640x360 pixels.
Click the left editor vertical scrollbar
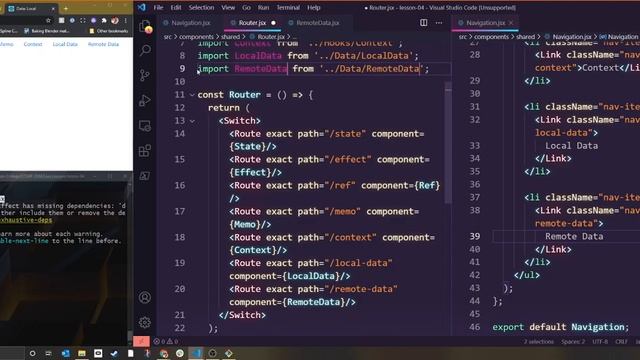pos(448,143)
